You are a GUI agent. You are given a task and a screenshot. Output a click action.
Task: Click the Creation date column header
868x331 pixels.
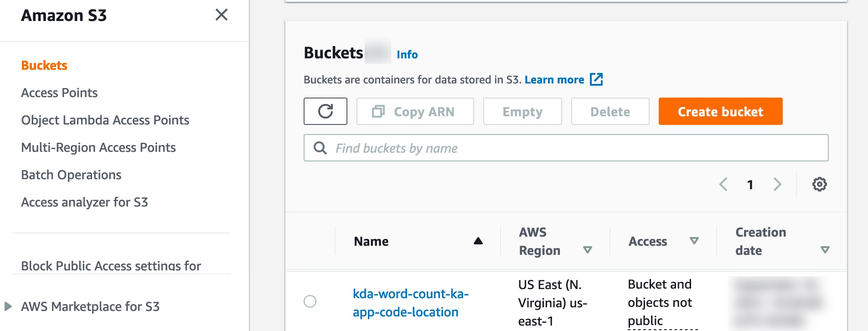point(760,241)
